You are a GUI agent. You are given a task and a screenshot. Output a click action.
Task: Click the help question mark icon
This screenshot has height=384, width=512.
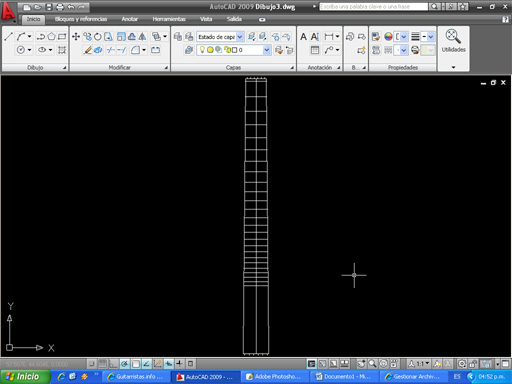click(x=505, y=19)
